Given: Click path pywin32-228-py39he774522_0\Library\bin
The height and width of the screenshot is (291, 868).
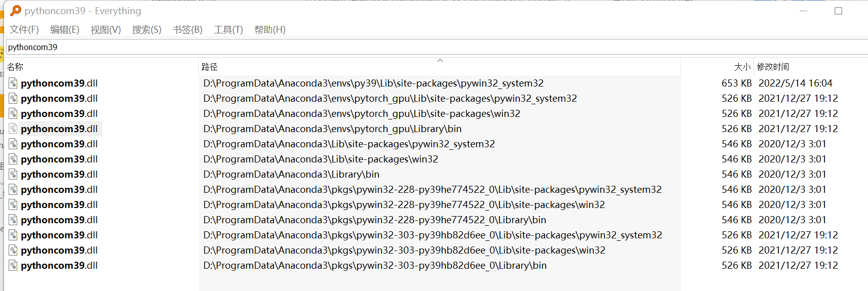Looking at the screenshot, I should tap(374, 220).
